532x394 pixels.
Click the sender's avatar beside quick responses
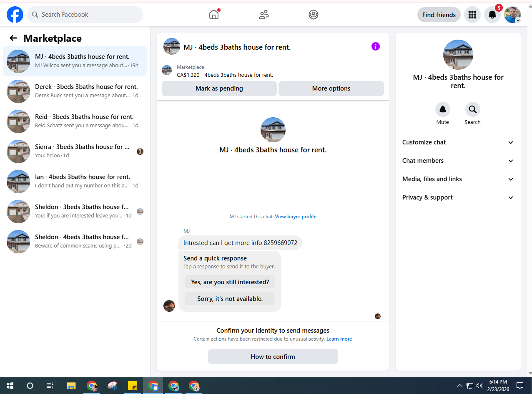[x=169, y=306]
